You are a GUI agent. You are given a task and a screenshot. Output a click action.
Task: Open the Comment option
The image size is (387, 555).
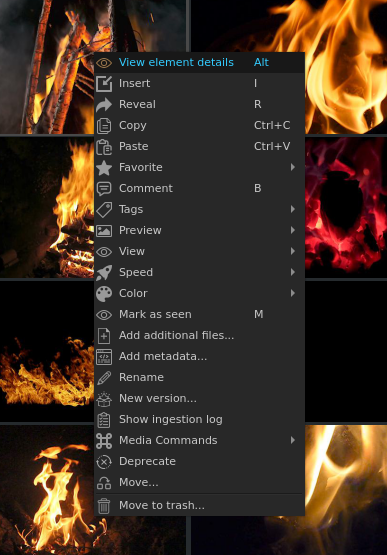click(199, 188)
